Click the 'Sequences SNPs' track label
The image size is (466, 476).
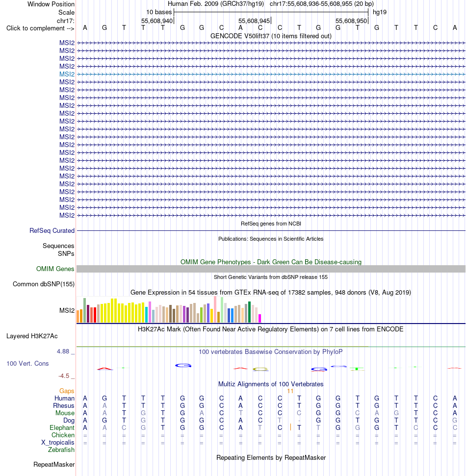tap(58, 250)
